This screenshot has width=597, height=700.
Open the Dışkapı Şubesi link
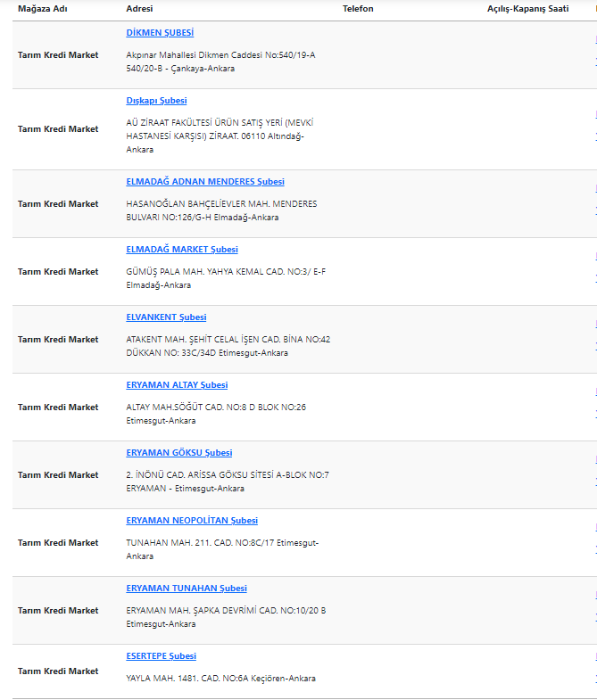(156, 101)
